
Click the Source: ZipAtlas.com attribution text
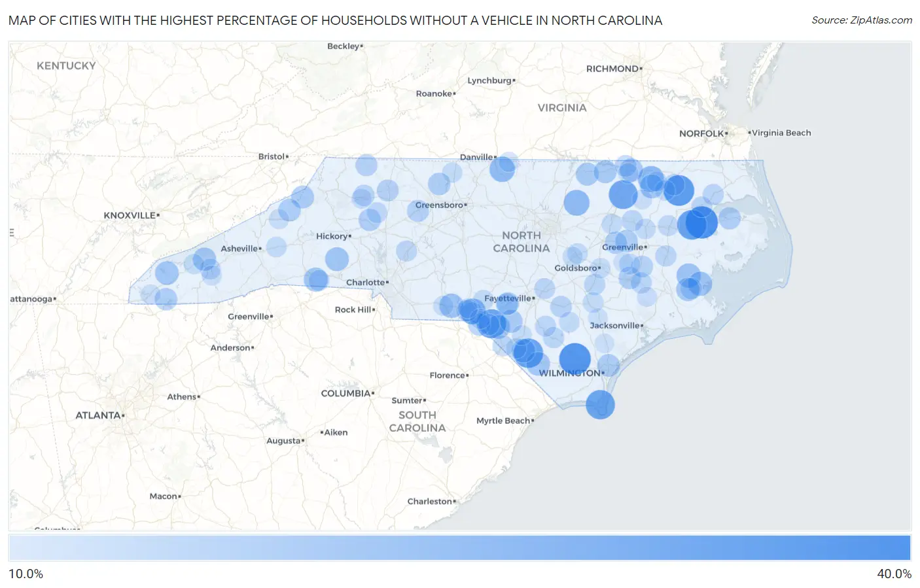click(x=862, y=20)
